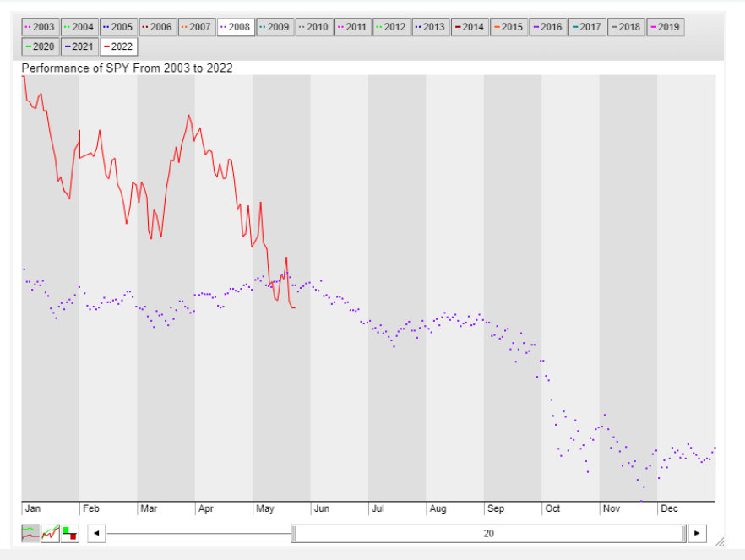745x560 pixels.
Task: Hide the 2008 series
Action: coord(236,27)
